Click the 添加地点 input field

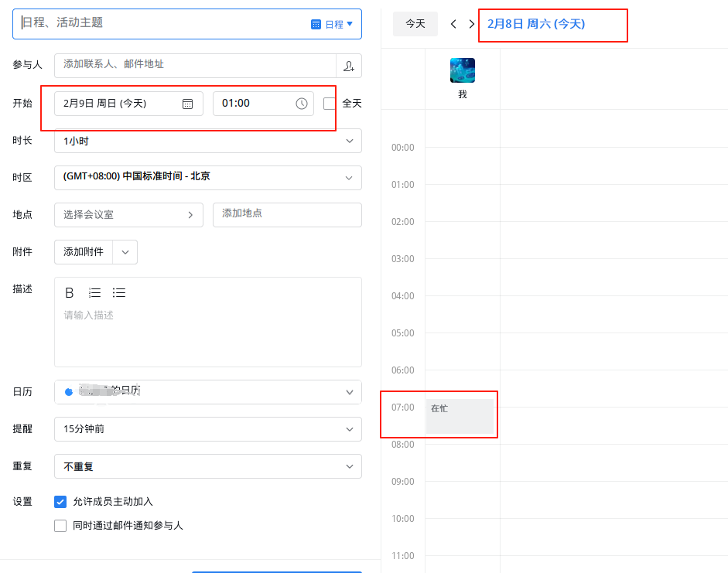(x=287, y=215)
